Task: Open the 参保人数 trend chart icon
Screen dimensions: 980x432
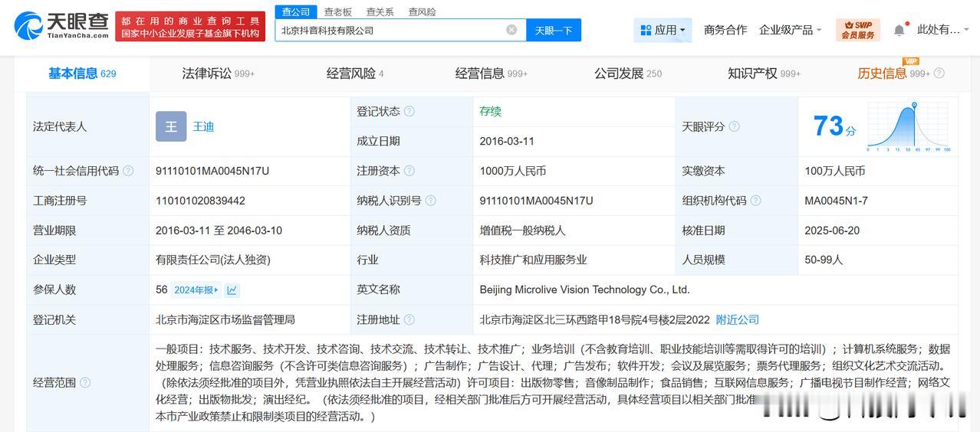Action: (x=232, y=290)
